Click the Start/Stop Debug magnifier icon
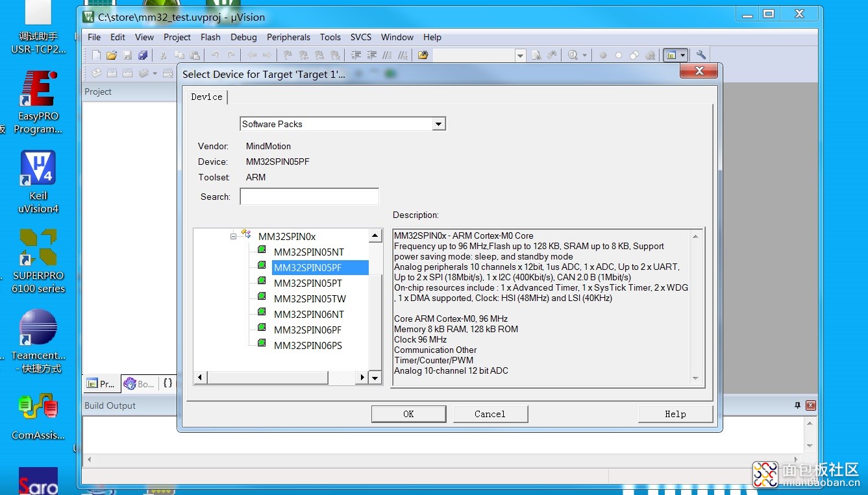This screenshot has height=495, width=868. 573,55
